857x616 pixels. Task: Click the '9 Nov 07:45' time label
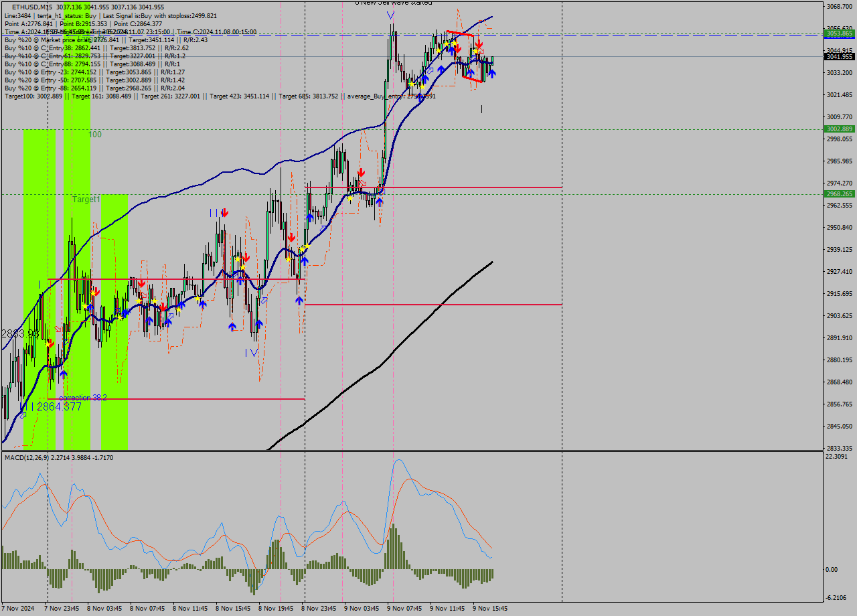point(404,609)
